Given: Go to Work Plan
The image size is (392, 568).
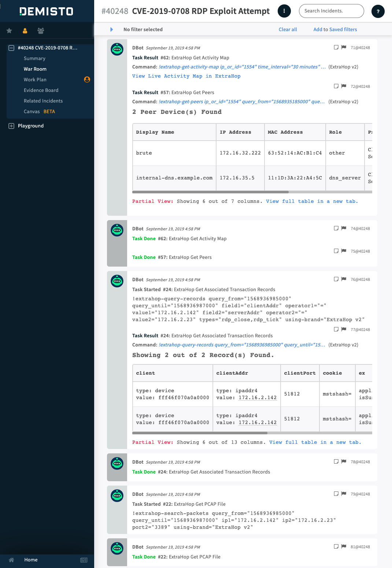Looking at the screenshot, I should click(x=35, y=79).
